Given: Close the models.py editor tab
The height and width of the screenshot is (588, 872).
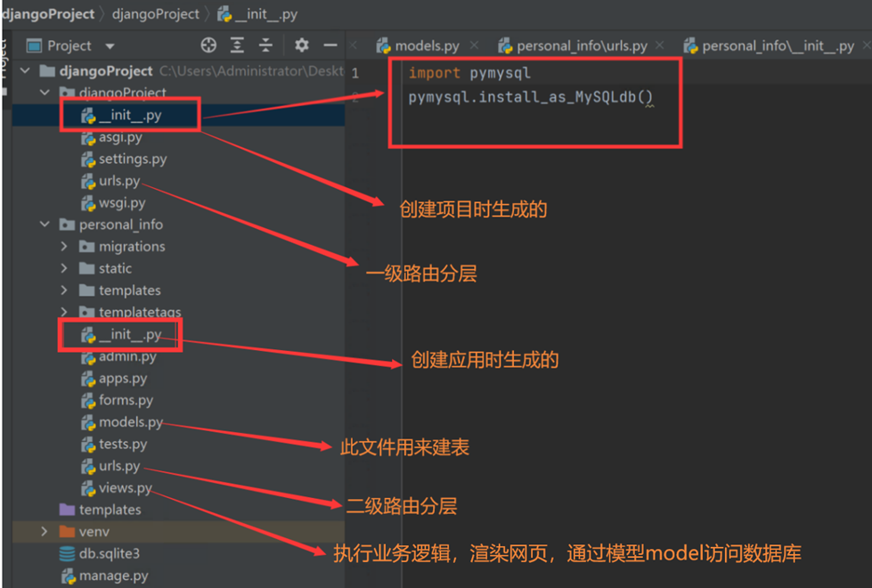Looking at the screenshot, I should point(475,45).
